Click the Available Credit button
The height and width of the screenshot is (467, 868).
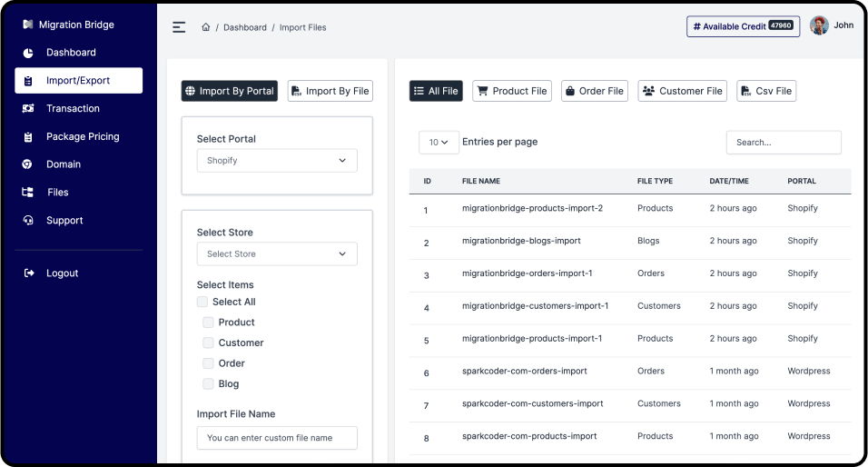pyautogui.click(x=743, y=26)
